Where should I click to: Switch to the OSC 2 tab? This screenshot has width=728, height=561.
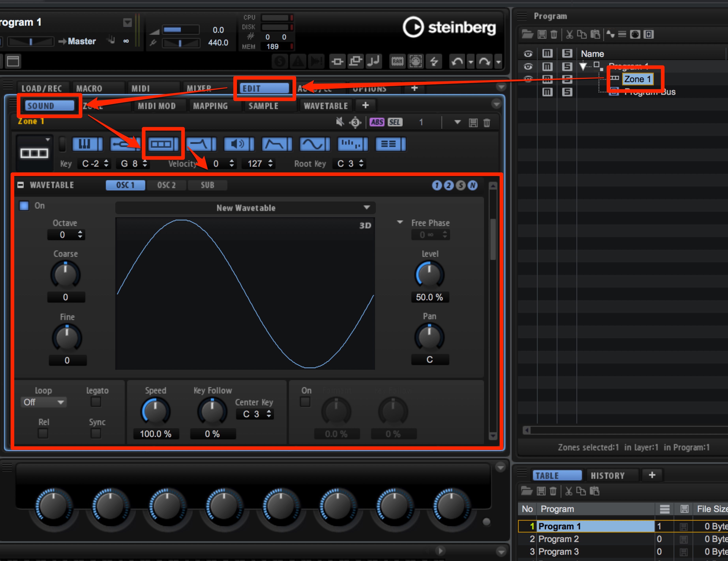pos(166,185)
